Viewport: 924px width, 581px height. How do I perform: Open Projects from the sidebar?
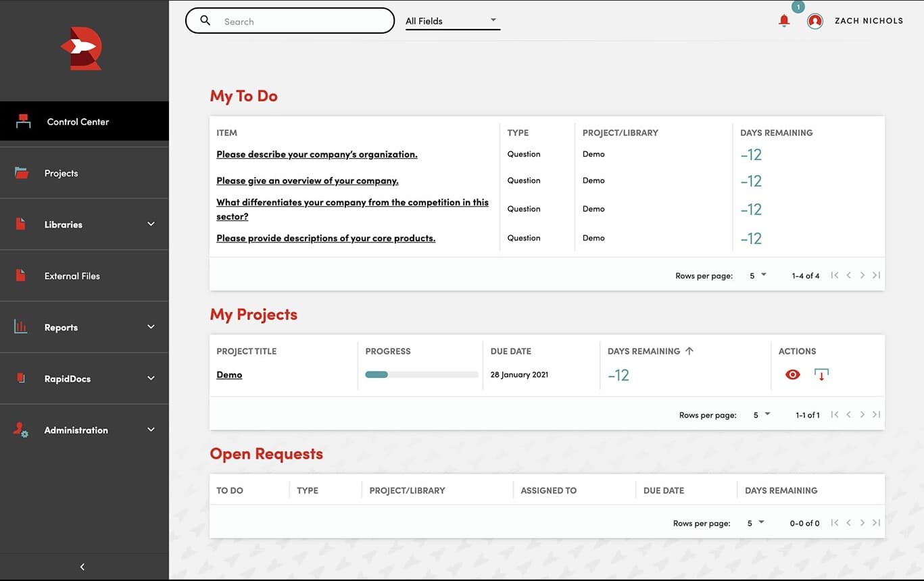(62, 174)
